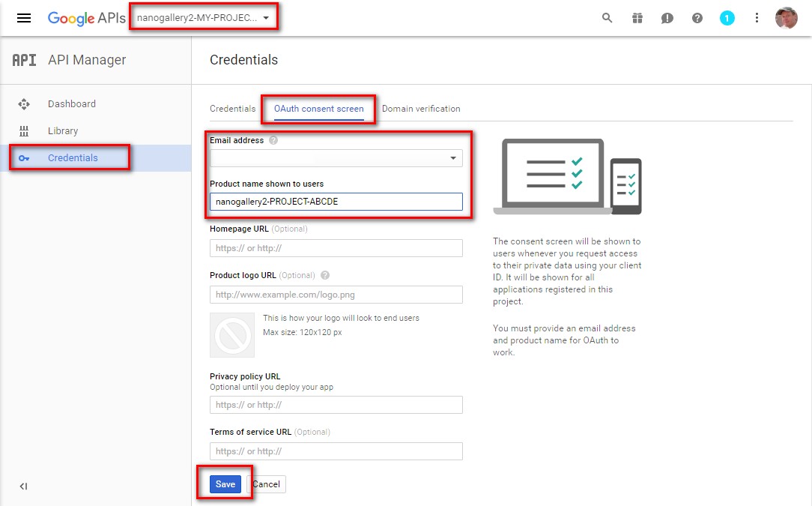Open the nanogallery2 project selector dropdown
812x506 pixels.
pos(203,18)
